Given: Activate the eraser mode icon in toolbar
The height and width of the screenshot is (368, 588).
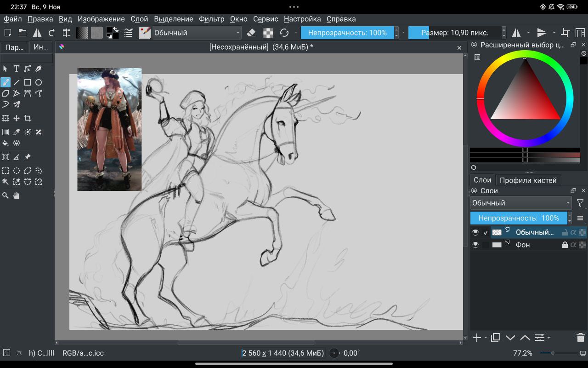Looking at the screenshot, I should pyautogui.click(x=251, y=33).
